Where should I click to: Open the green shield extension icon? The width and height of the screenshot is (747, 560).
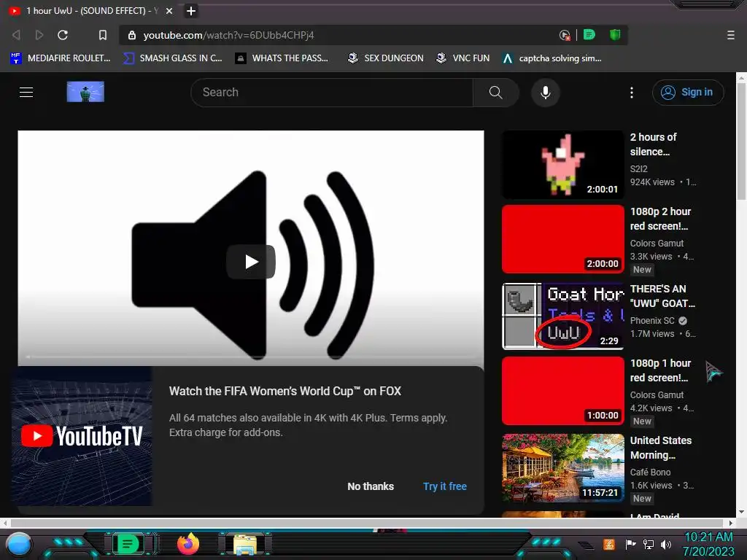pyautogui.click(x=615, y=35)
